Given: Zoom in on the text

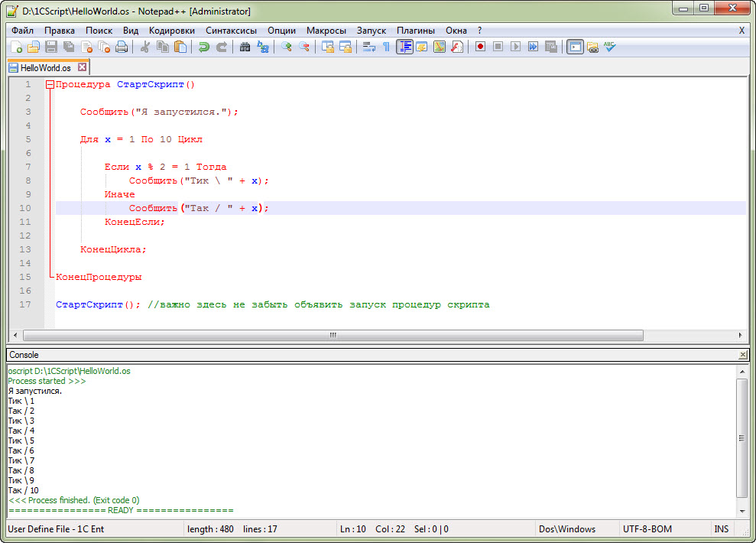Looking at the screenshot, I should pyautogui.click(x=286, y=47).
